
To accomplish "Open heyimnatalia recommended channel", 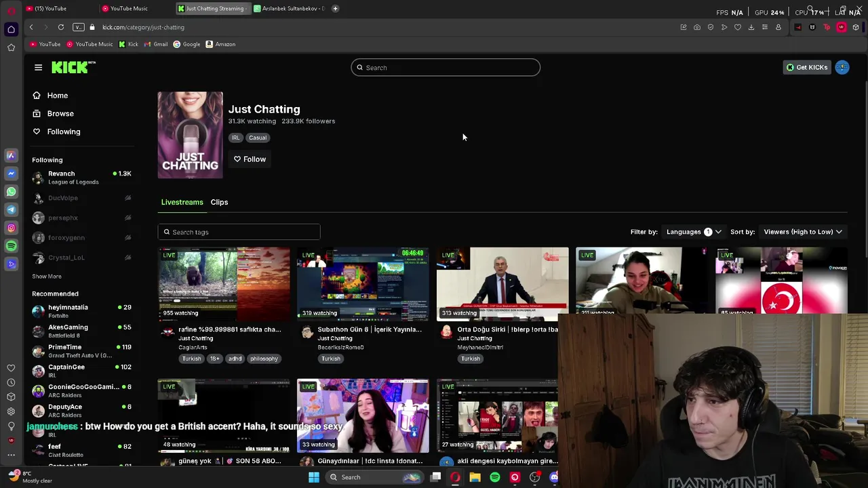I will coord(81,311).
